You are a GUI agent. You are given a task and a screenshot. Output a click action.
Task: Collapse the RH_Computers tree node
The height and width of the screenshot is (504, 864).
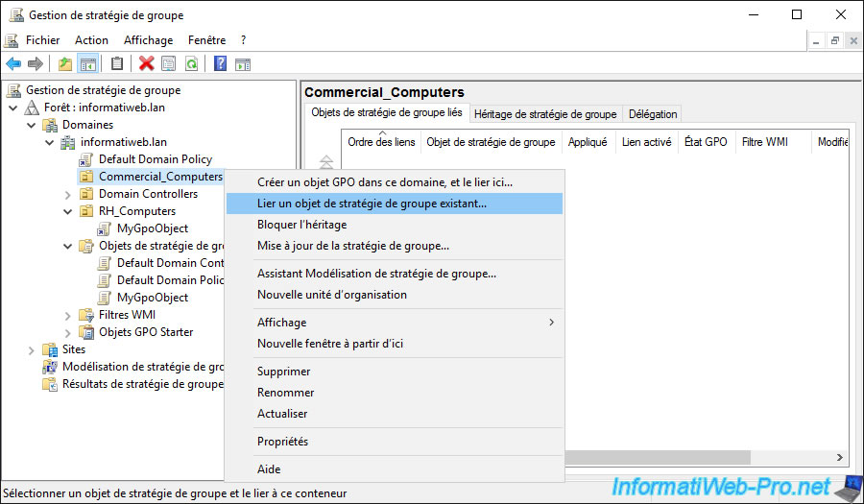coord(67,211)
